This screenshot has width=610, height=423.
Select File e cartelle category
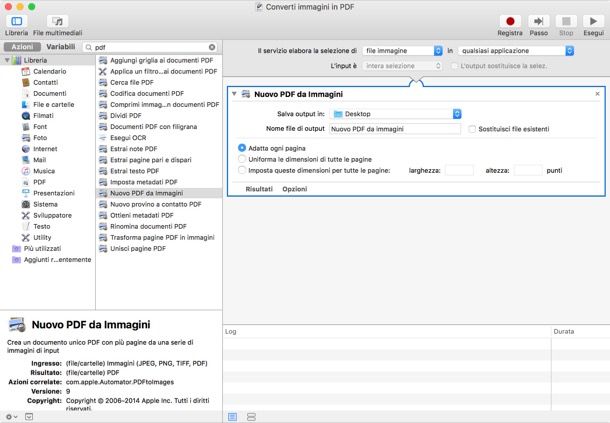click(x=53, y=105)
